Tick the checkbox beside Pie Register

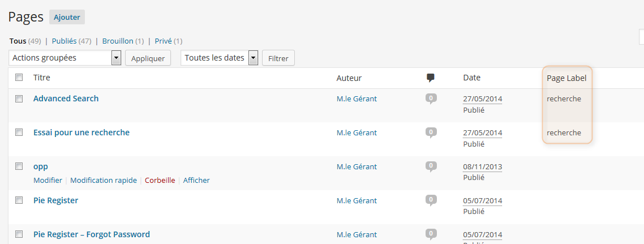(19, 200)
